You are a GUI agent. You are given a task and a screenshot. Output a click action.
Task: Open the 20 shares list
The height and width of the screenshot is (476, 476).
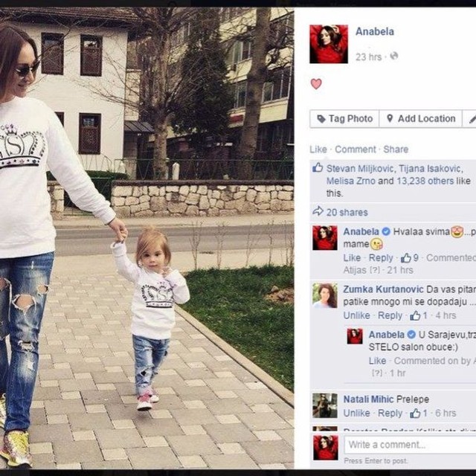pos(347,212)
